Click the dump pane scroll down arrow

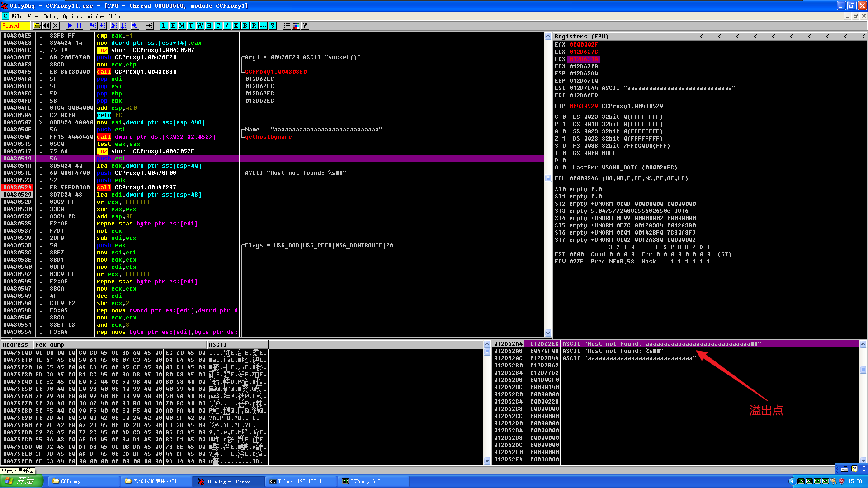tap(487, 460)
